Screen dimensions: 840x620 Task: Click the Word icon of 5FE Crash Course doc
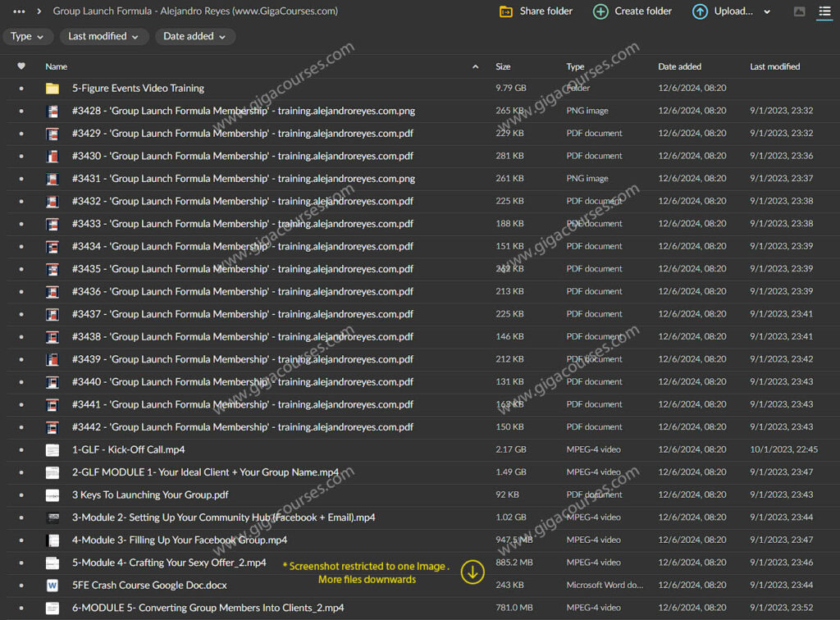(52, 586)
